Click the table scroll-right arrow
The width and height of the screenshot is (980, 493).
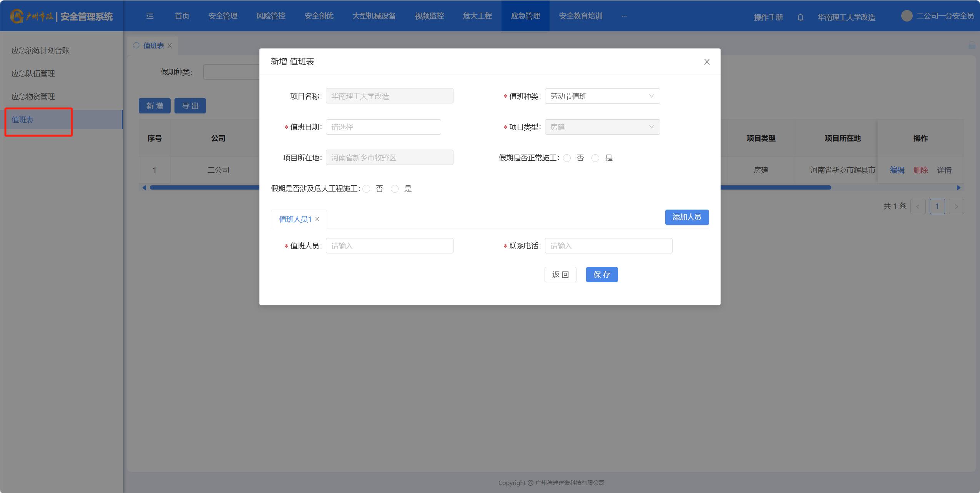pyautogui.click(x=958, y=188)
